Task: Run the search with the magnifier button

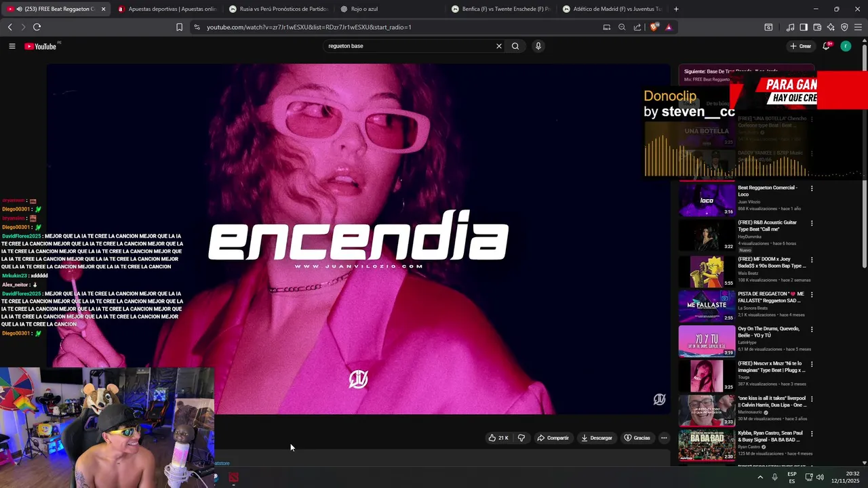Action: pos(515,46)
